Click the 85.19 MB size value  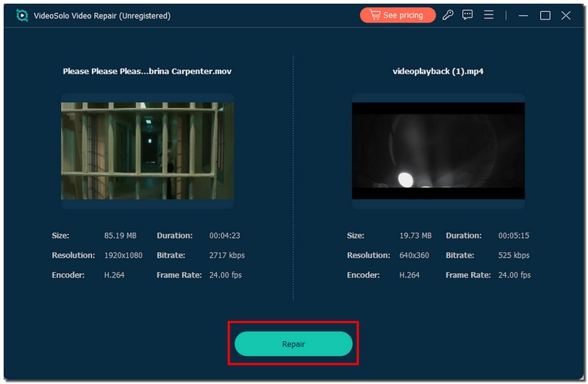click(x=120, y=236)
